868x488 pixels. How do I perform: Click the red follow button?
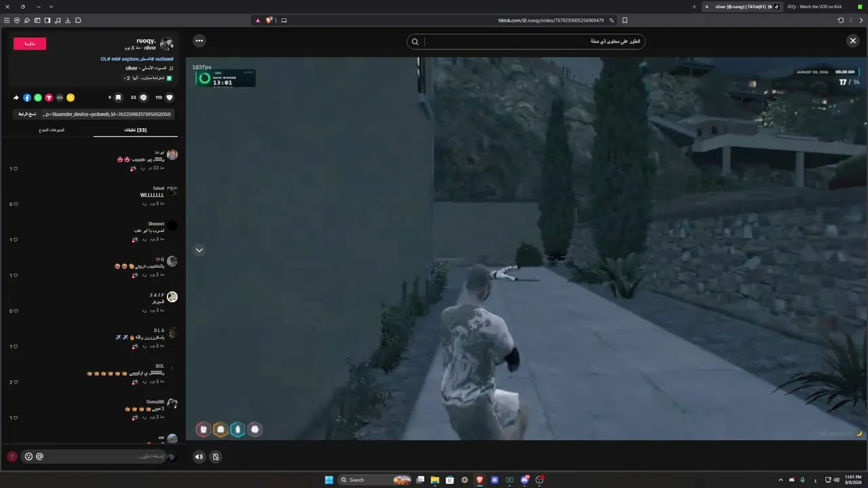(x=30, y=44)
